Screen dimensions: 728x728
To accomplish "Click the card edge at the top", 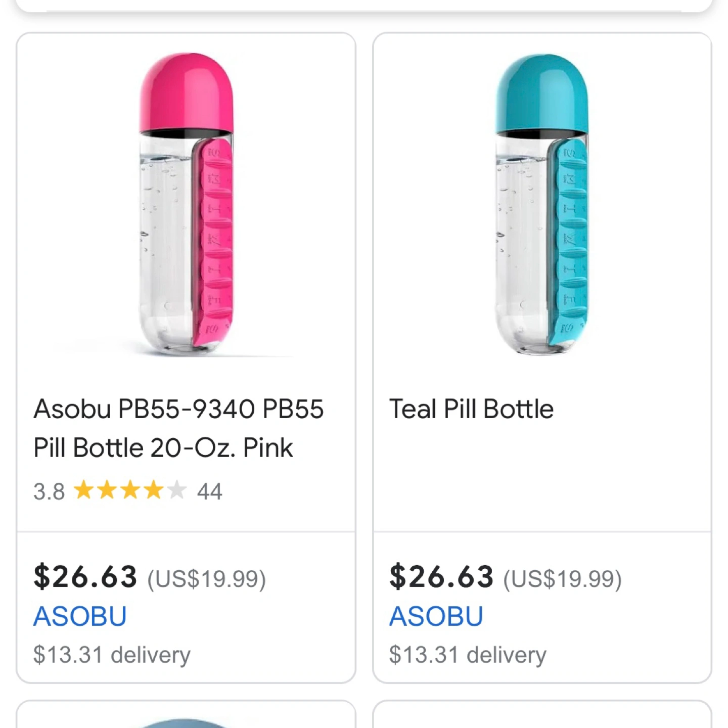I will (364, 6).
